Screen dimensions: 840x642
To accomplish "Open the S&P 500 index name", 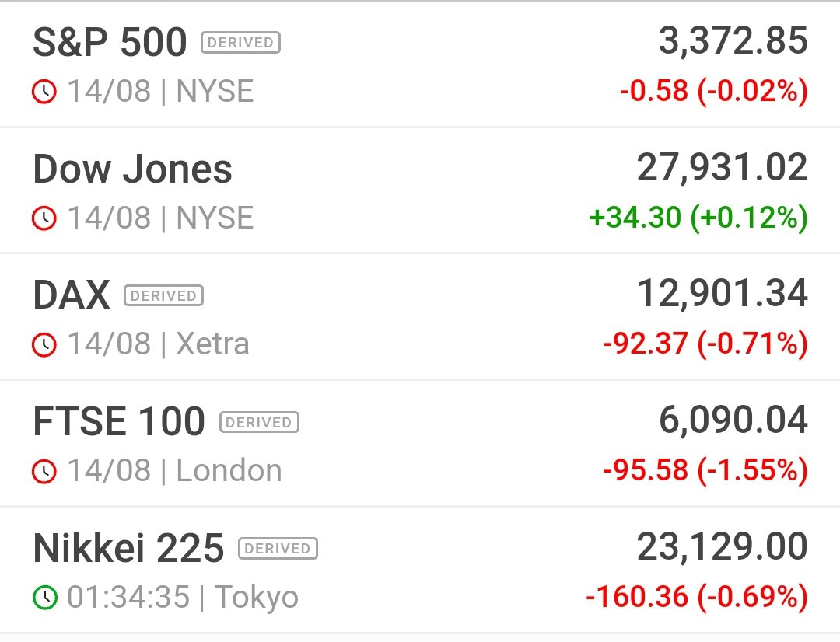I will [110, 42].
